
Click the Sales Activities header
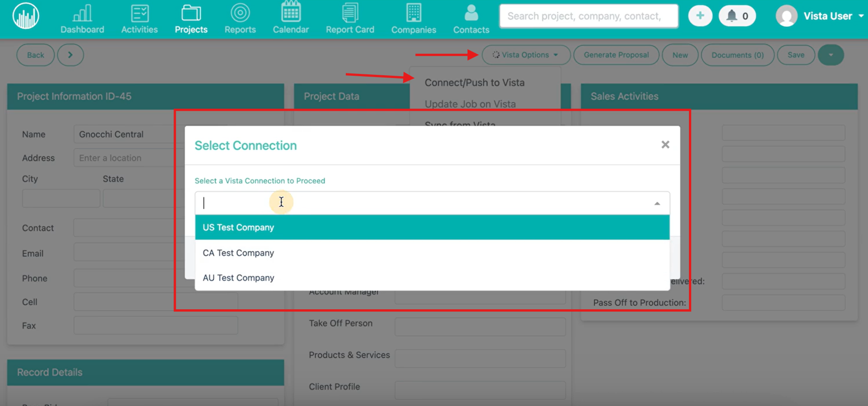(719, 96)
